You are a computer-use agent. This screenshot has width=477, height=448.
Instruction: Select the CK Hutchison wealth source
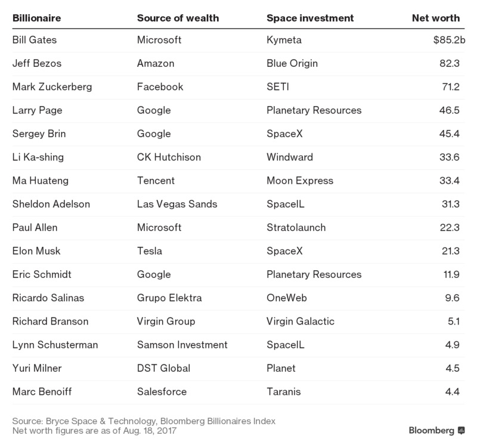[169, 157]
